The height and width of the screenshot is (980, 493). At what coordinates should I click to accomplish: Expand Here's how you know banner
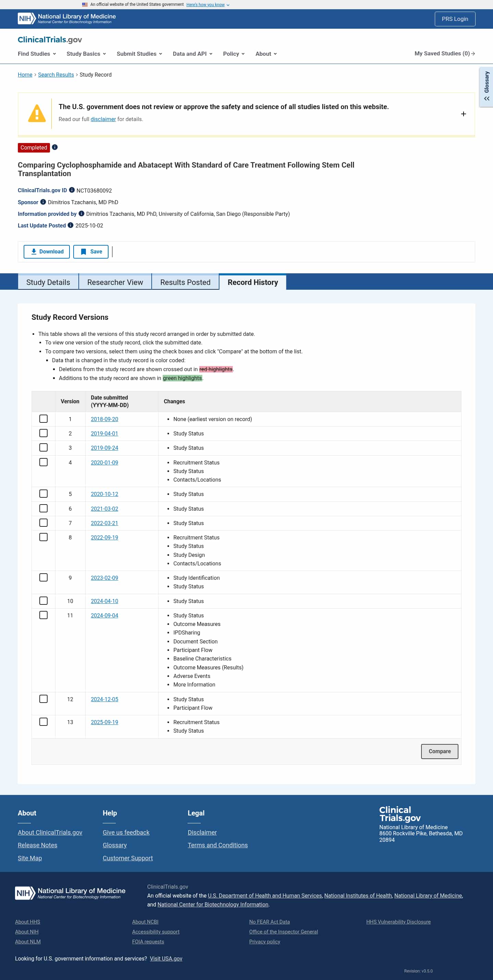pos(208,4)
